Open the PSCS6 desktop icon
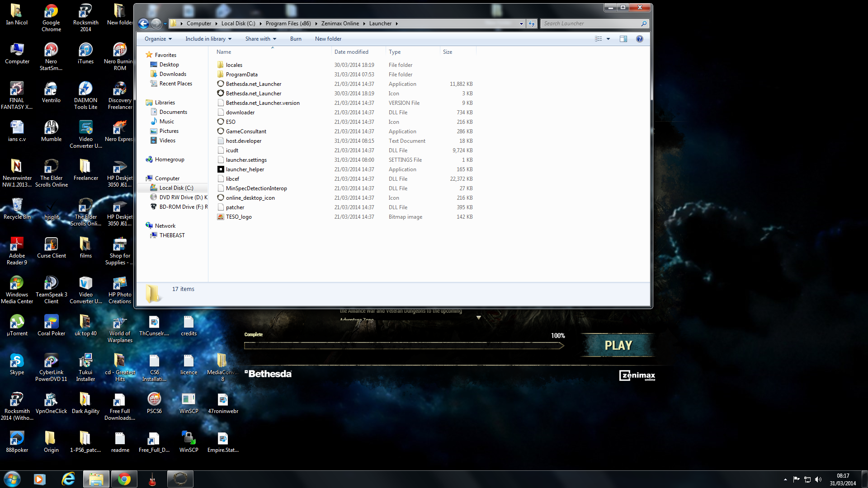Image resolution: width=868 pixels, height=488 pixels. point(154,403)
